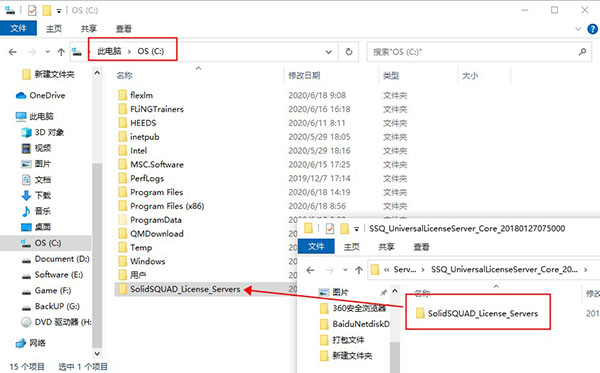The image size is (600, 373).
Task: Click the Intel folder icon
Action: (x=122, y=151)
